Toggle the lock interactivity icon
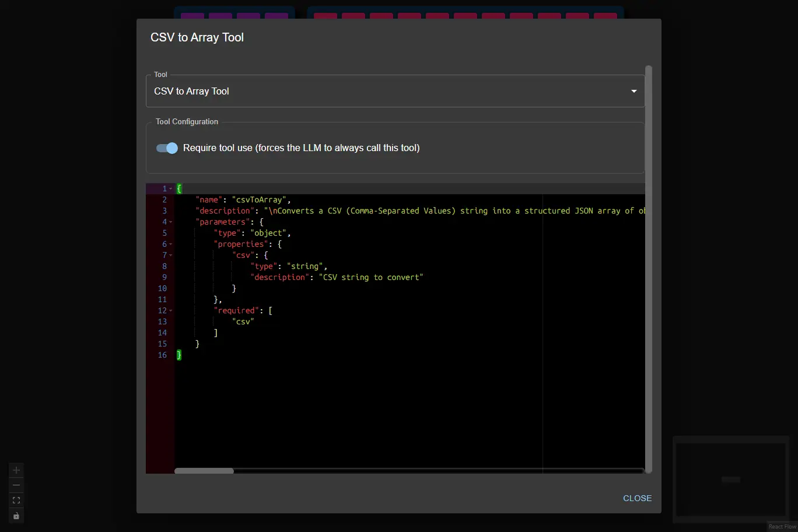Viewport: 798px width, 532px height. pyautogui.click(x=16, y=516)
